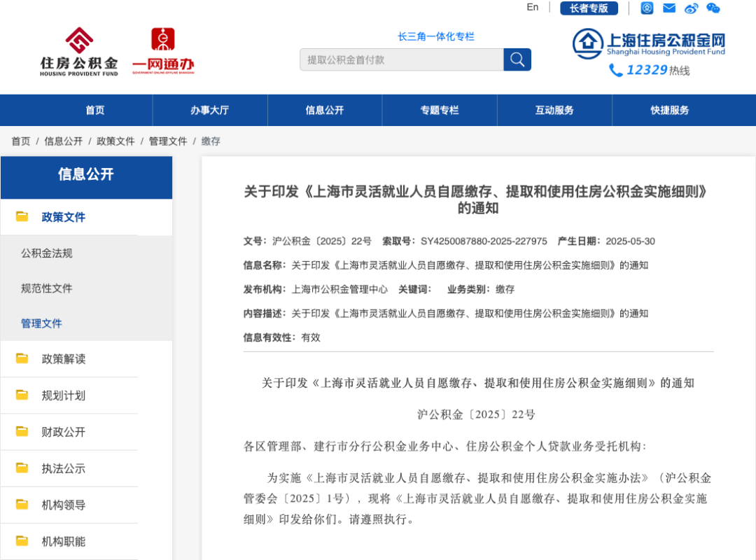Open the Weibo icon in top bar
The width and height of the screenshot is (756, 560).
click(692, 8)
